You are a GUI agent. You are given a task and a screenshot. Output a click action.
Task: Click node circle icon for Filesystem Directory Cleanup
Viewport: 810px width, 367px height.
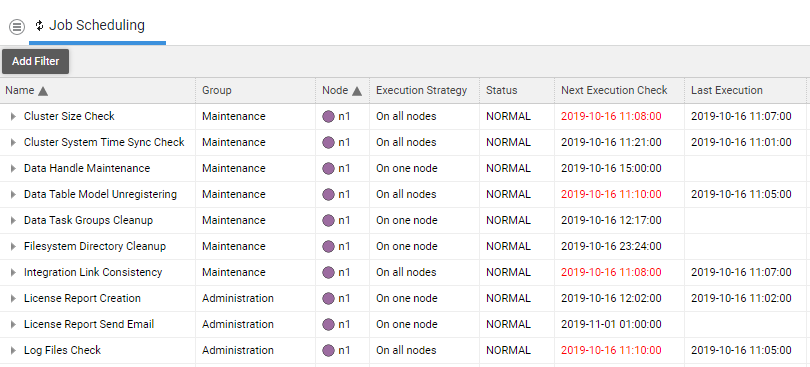tap(329, 247)
